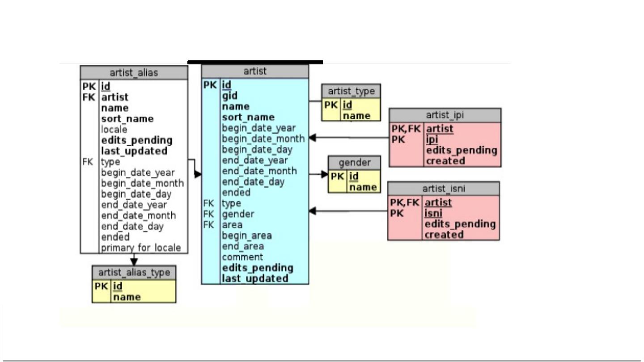Screen dimensions: 644x362
Task: Click edits_pending in the artist_ipi table
Action: [462, 150]
